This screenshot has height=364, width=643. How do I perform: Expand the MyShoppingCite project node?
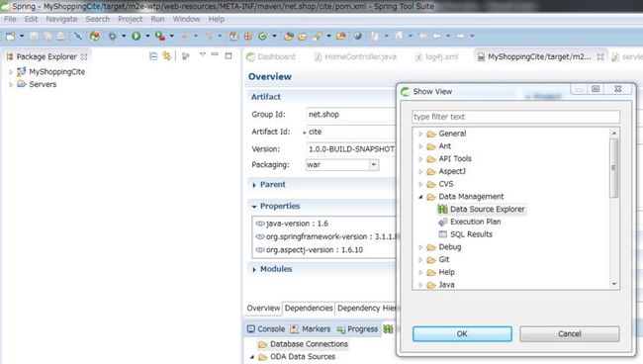[x=11, y=72]
